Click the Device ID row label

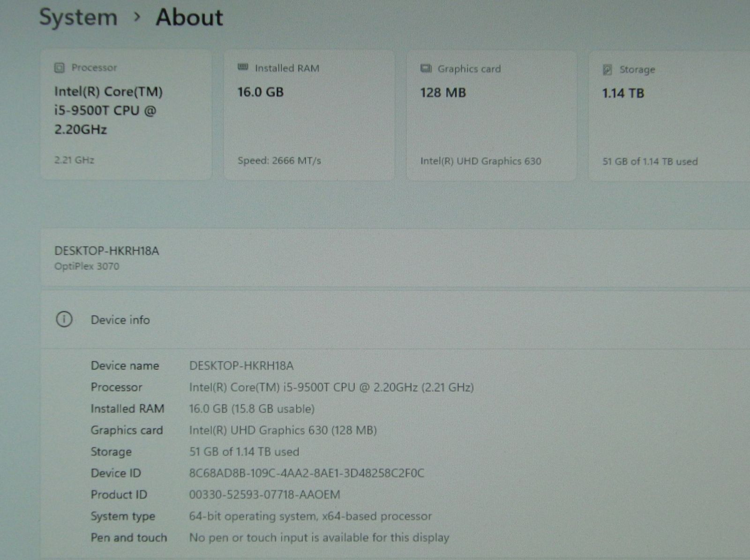(116, 473)
